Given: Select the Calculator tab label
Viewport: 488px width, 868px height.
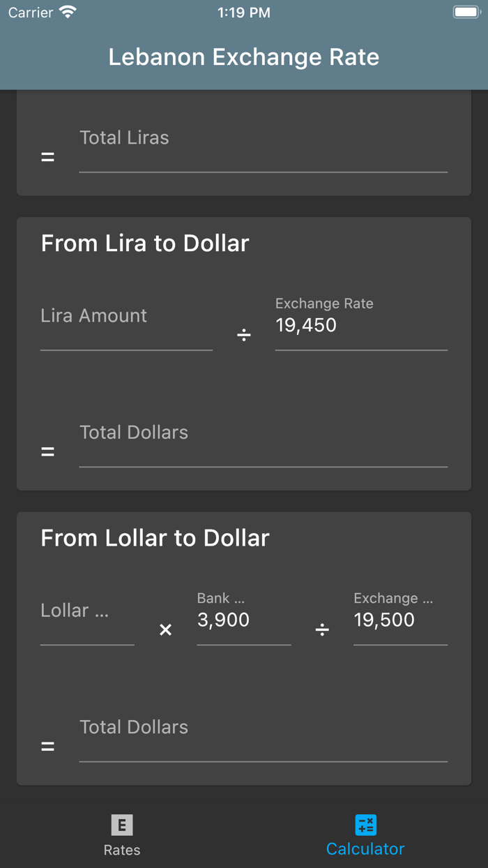Looking at the screenshot, I should (365, 849).
